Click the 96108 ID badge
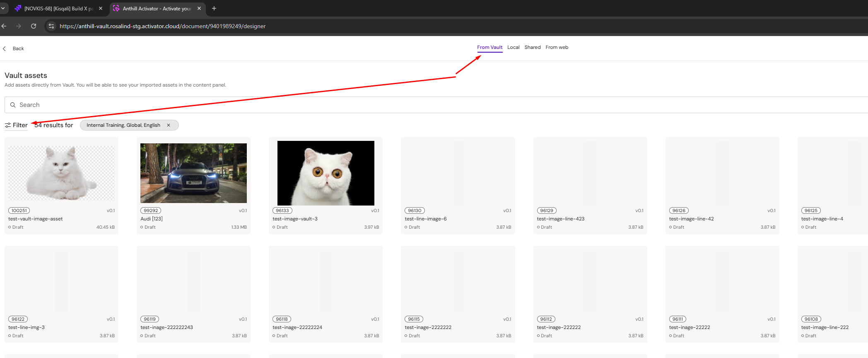The width and height of the screenshot is (868, 358). click(811, 319)
